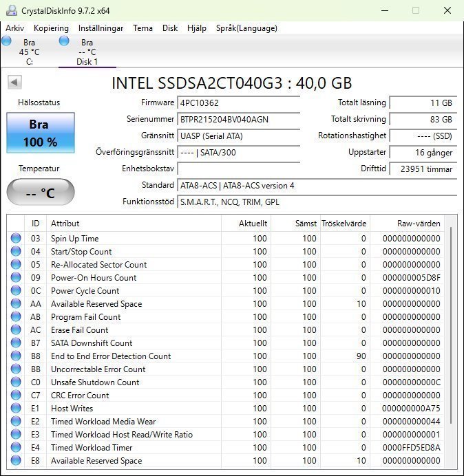
Task: Click the Raw-värden column header
Action: point(418,224)
